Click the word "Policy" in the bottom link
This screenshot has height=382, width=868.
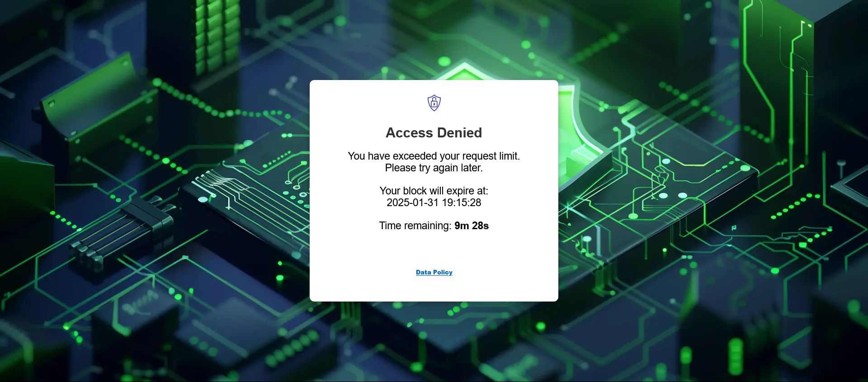coord(443,272)
